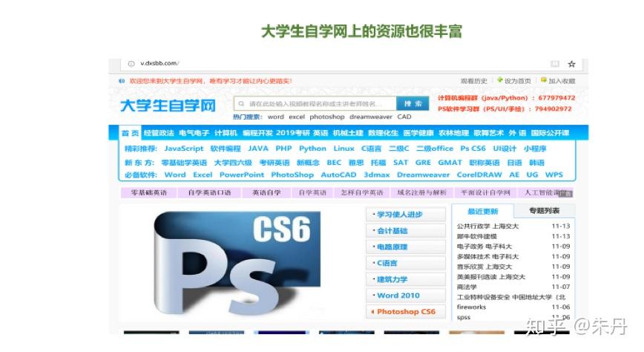This screenshot has height=352, width=644.
Task: Click the 大学生自学网 logo
Action: (168, 105)
